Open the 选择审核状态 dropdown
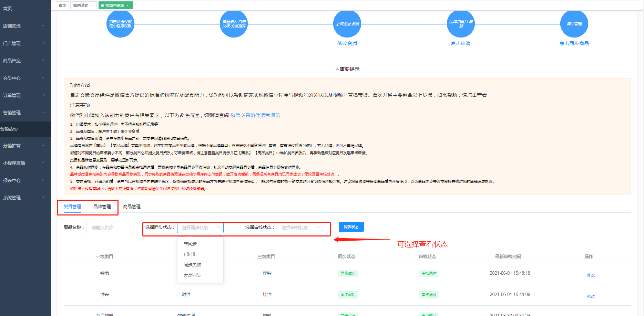644x316 pixels. 300,228
